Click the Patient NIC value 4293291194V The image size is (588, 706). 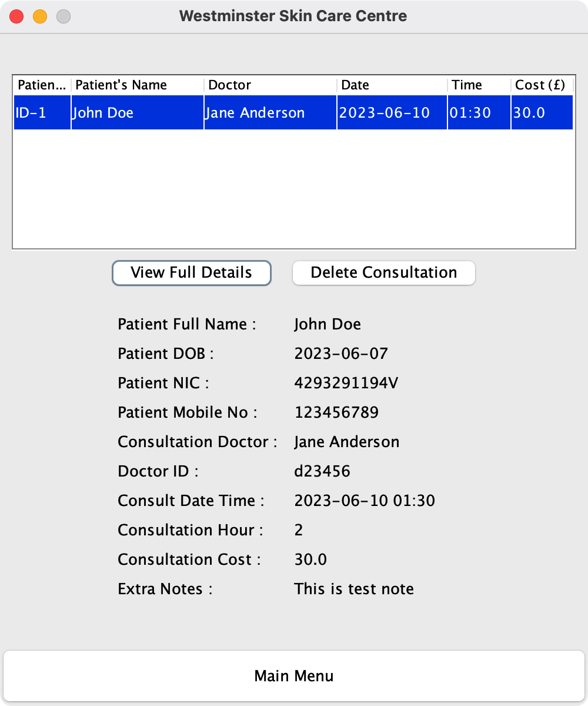[345, 382]
